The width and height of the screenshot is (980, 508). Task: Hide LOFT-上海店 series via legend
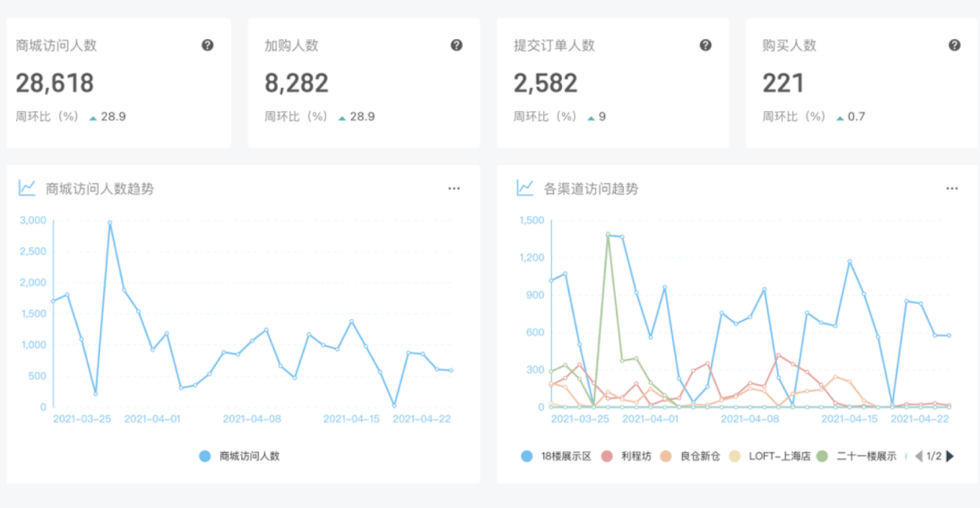[x=769, y=456]
